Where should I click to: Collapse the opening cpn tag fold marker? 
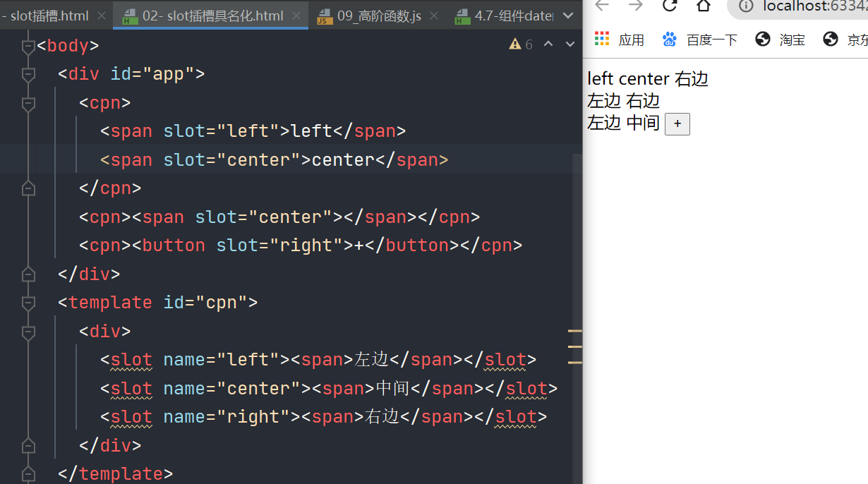coord(28,104)
